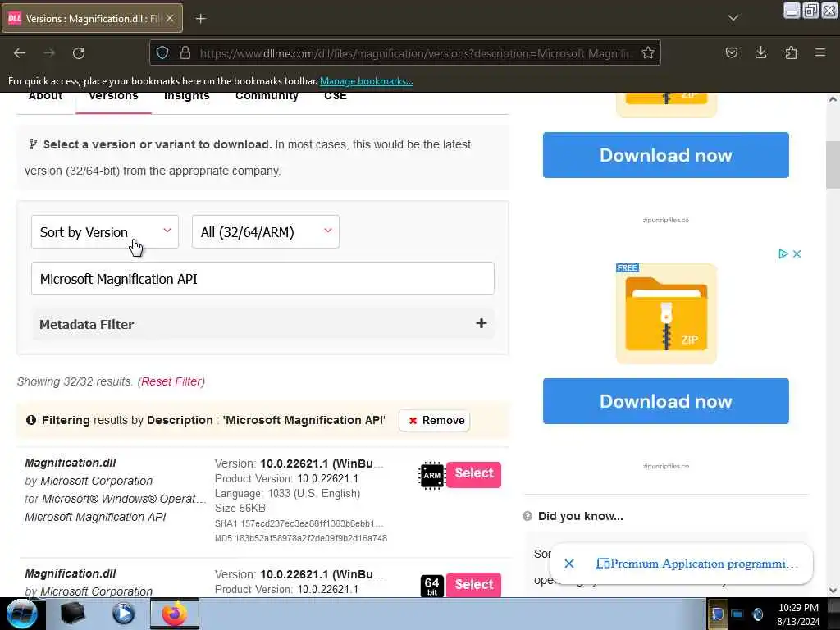Viewport: 840px width, 630px height.
Task: Select the Firefox taskbar button
Action: tap(174, 614)
